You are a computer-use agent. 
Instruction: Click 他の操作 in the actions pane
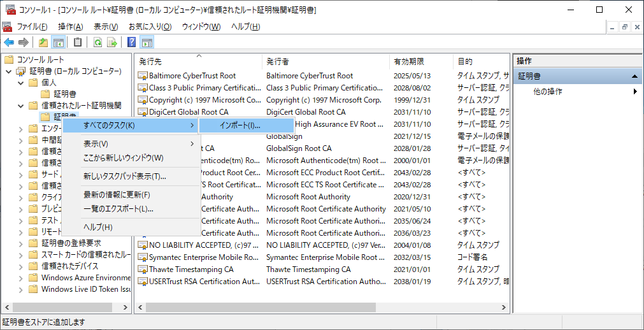[547, 92]
